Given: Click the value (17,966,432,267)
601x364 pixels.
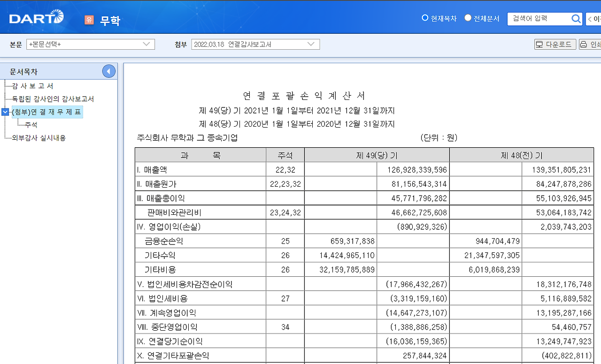Looking at the screenshot, I should coord(416,284).
